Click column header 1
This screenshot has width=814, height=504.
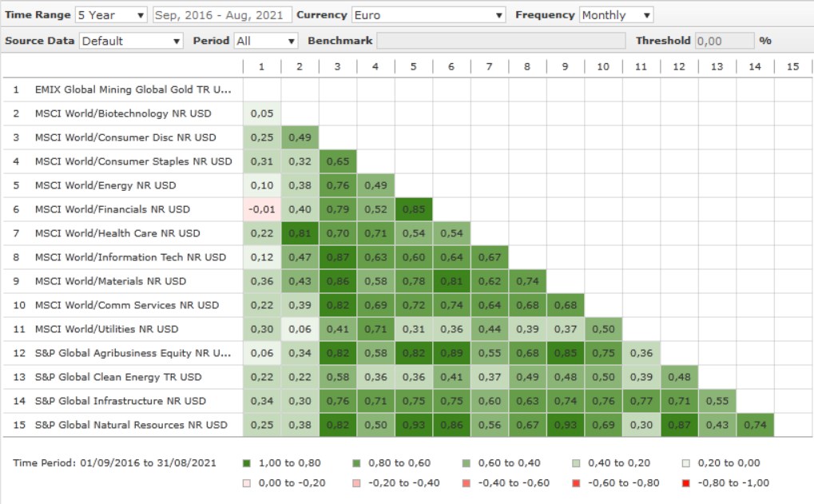[x=261, y=66]
